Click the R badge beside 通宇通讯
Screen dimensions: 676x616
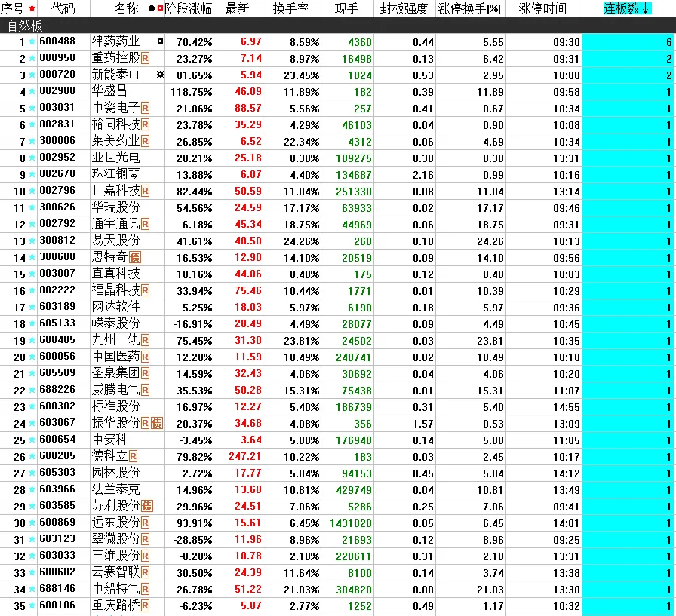click(x=146, y=224)
